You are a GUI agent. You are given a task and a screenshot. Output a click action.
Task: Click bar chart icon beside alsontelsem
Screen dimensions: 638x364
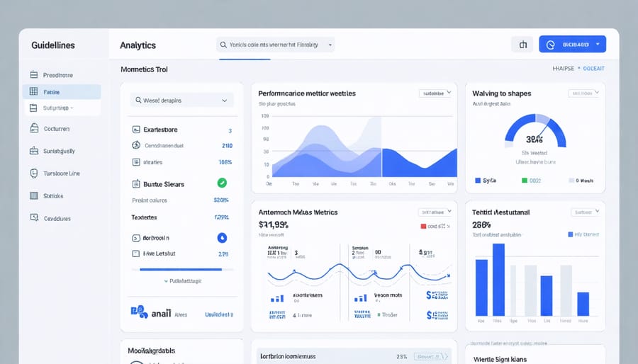tap(277, 298)
